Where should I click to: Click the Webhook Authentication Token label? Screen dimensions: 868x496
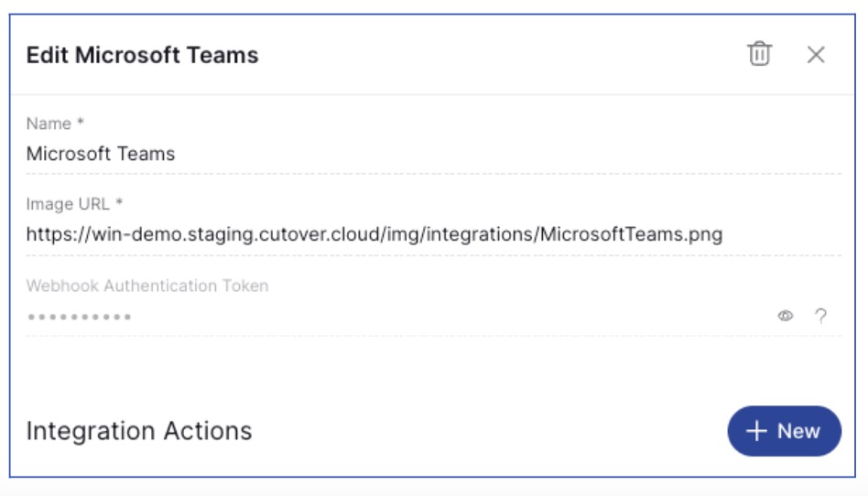click(x=146, y=286)
